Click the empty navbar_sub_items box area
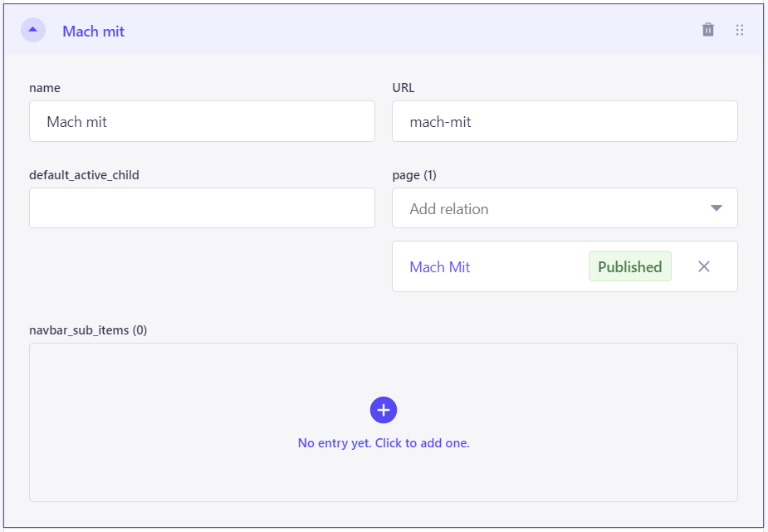This screenshot has width=768, height=532. pos(384,422)
